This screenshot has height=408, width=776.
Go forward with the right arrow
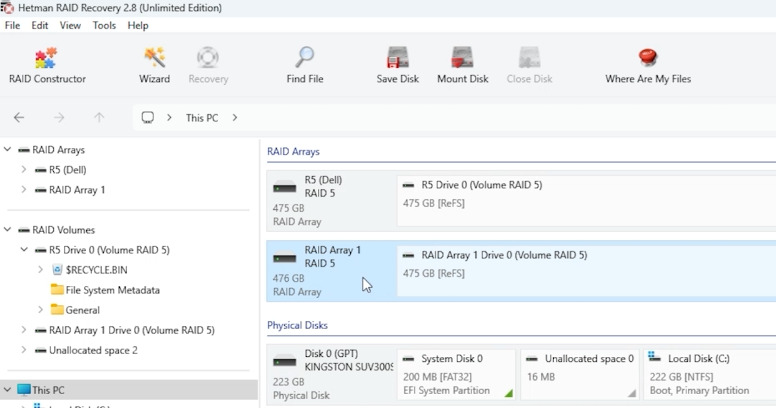tap(59, 117)
